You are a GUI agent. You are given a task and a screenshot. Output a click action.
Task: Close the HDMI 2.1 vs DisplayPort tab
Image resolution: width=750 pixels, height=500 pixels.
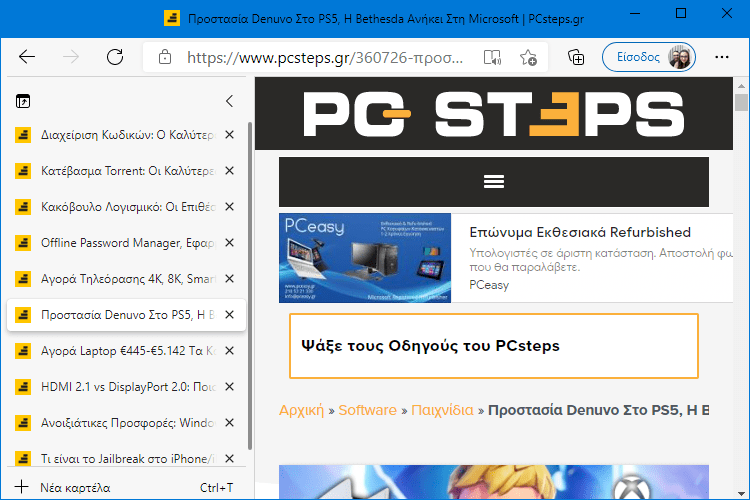[x=230, y=387]
